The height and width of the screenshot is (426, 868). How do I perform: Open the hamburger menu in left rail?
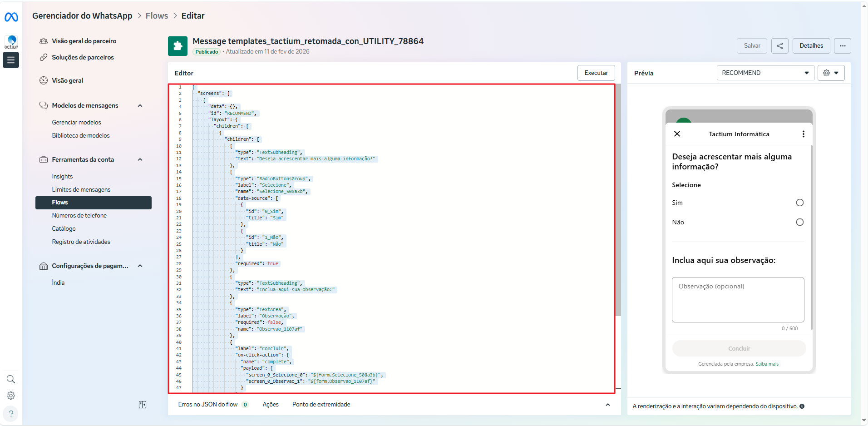pyautogui.click(x=11, y=60)
